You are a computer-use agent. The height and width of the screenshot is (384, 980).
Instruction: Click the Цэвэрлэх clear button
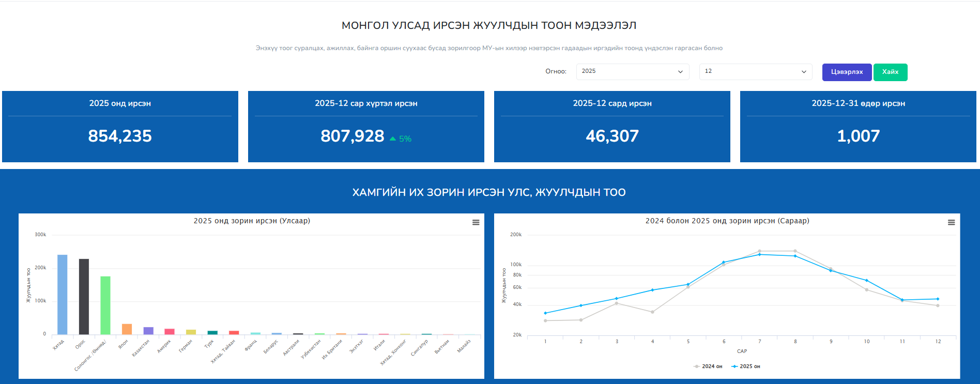(x=847, y=72)
